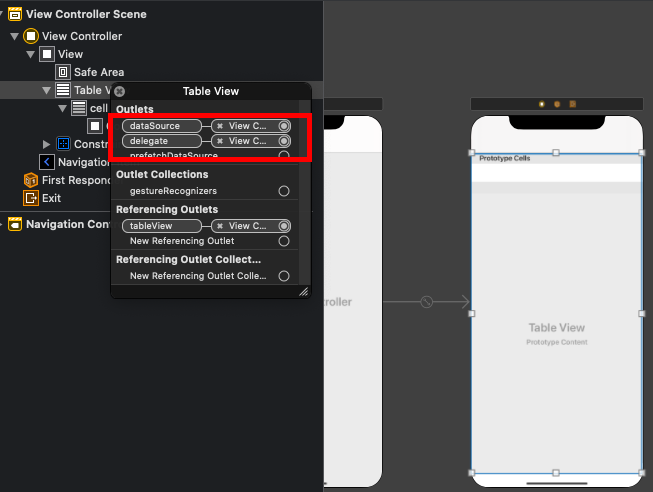Select the Exit row label
The width and height of the screenshot is (653, 492).
coord(51,198)
